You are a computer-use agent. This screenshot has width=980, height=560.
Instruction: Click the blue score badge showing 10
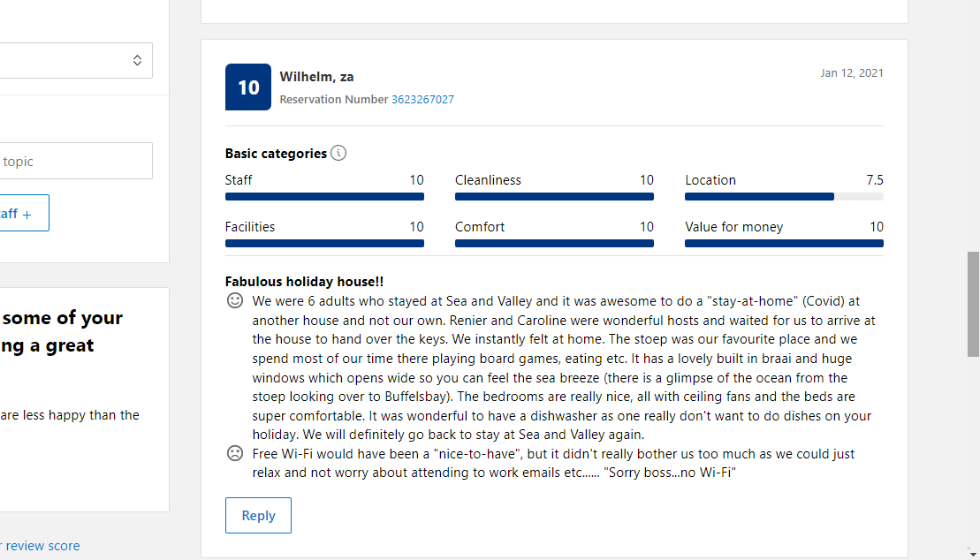[x=248, y=87]
